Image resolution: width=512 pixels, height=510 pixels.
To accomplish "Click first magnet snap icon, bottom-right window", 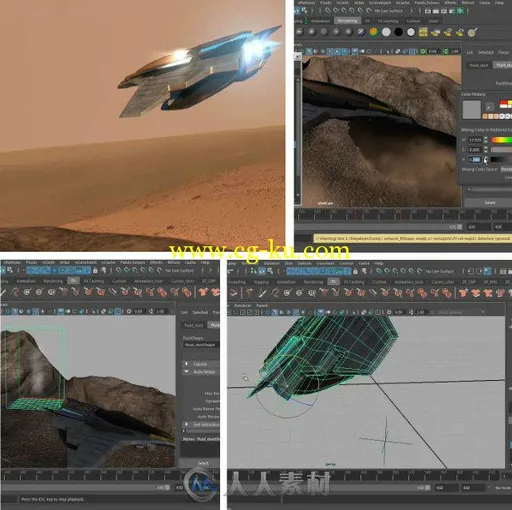I will tap(379, 271).
